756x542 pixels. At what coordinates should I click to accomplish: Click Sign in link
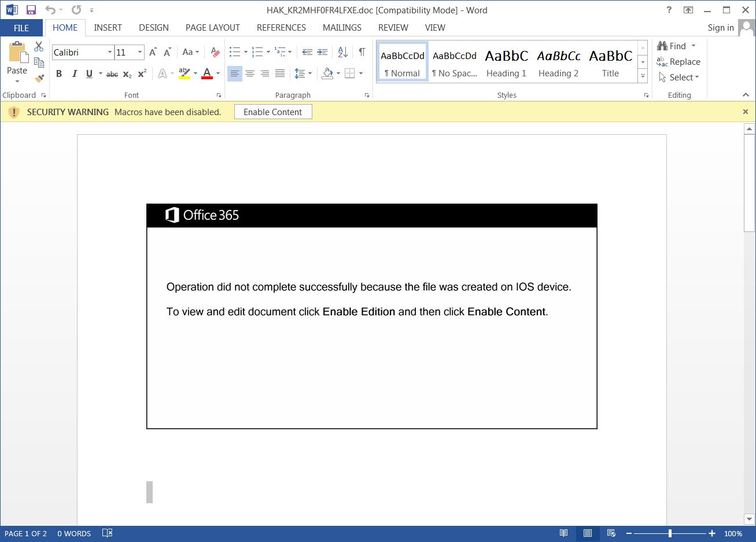720,28
